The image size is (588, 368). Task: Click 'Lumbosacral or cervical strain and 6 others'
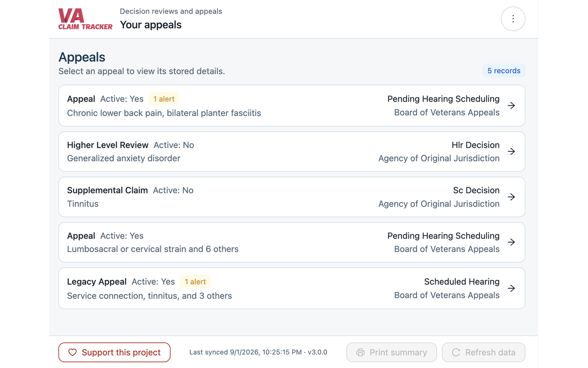pos(153,249)
